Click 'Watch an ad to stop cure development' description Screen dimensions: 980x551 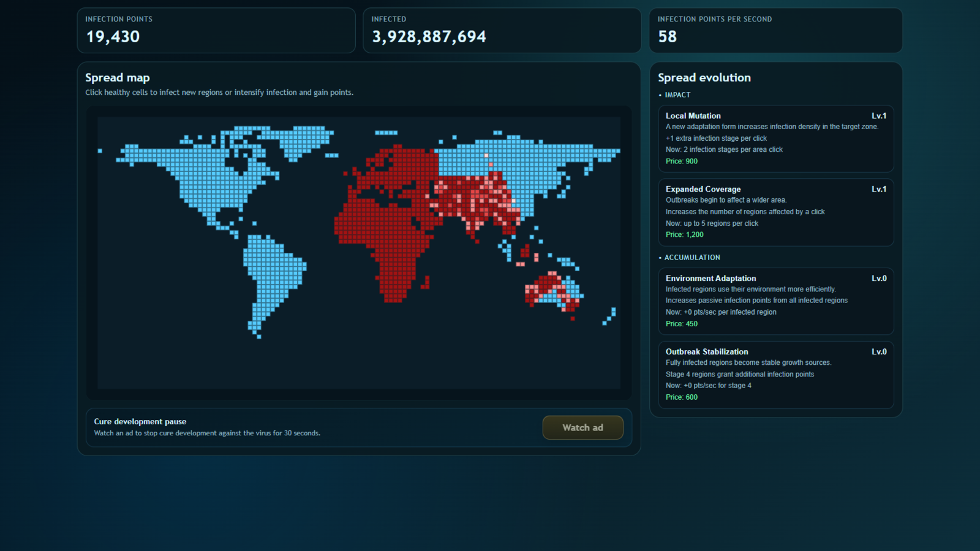pos(207,433)
